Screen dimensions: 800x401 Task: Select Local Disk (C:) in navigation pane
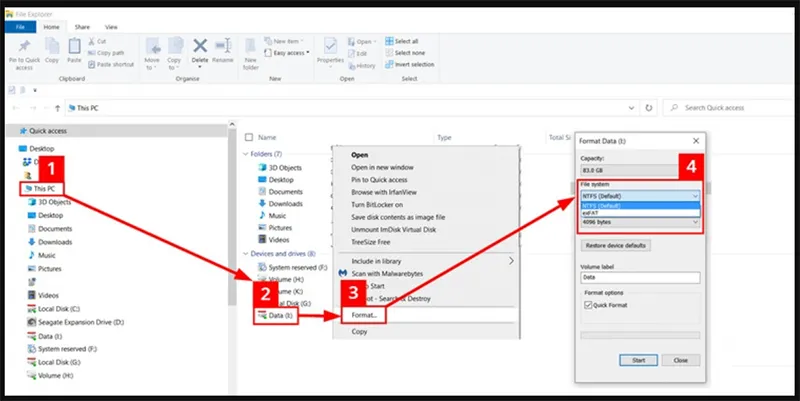click(54, 309)
